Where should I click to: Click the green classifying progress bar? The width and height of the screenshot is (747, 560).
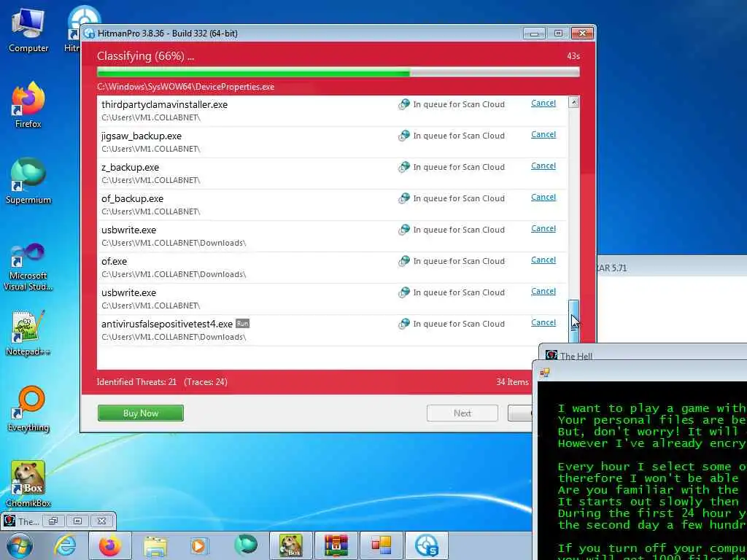(x=338, y=73)
